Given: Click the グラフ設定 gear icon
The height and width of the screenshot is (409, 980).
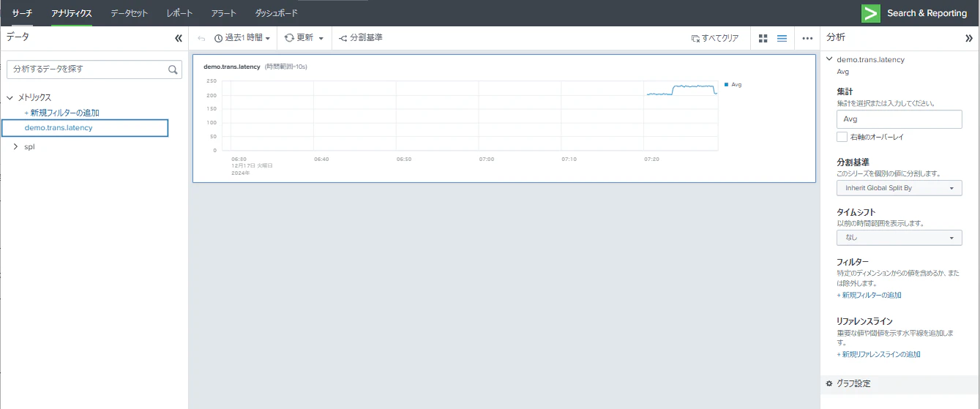Looking at the screenshot, I should (829, 383).
